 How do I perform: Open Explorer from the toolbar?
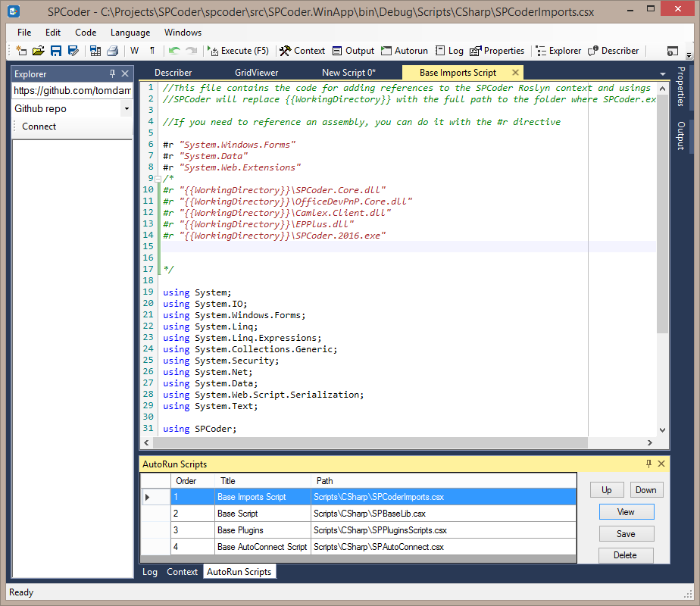pos(558,51)
